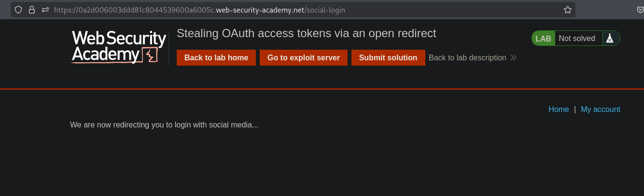Go to exploit server
The image size is (644, 196).
pos(304,58)
